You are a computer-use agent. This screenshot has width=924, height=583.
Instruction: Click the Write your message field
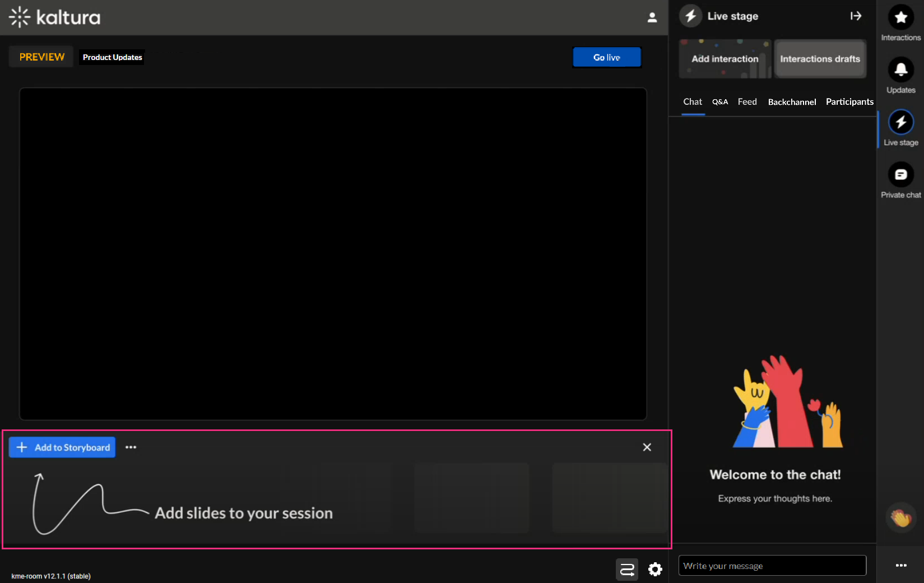coord(772,566)
